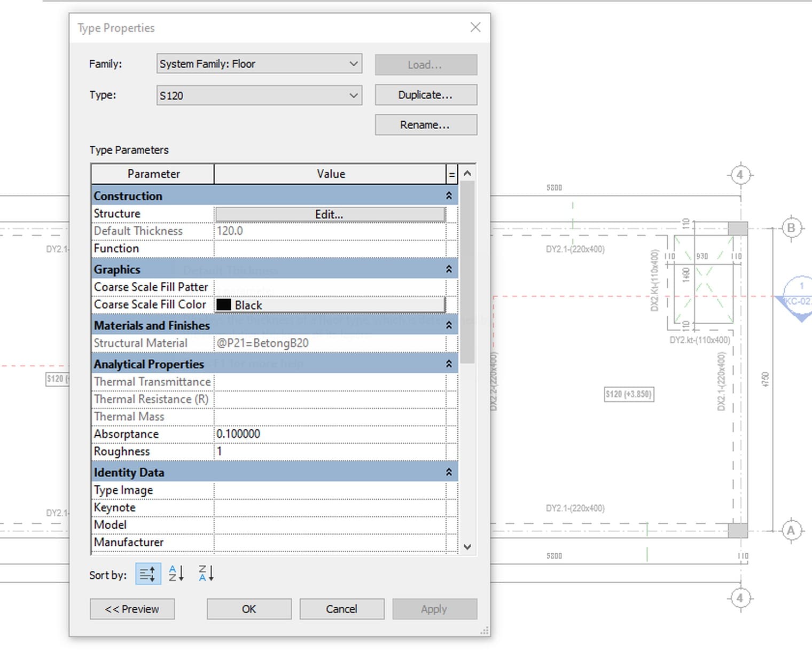The width and height of the screenshot is (812, 667).
Task: Click the Thermal Resistance (R) row label
Action: (151, 399)
